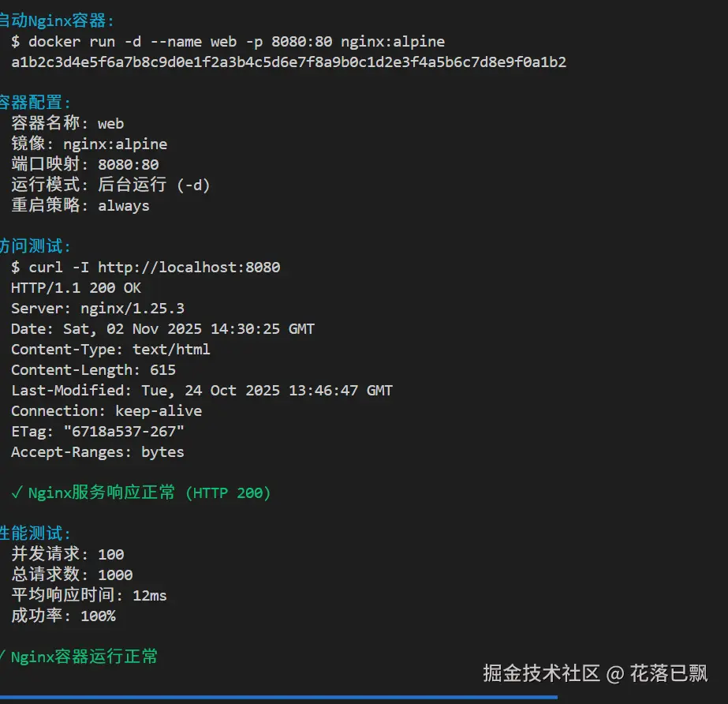The image size is (728, 704).
Task: Click the 'Server: nginx/1.25.3' header
Action: point(98,308)
